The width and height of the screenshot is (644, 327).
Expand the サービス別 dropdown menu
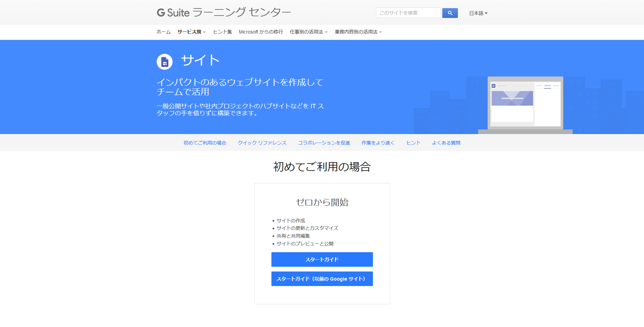(x=192, y=32)
